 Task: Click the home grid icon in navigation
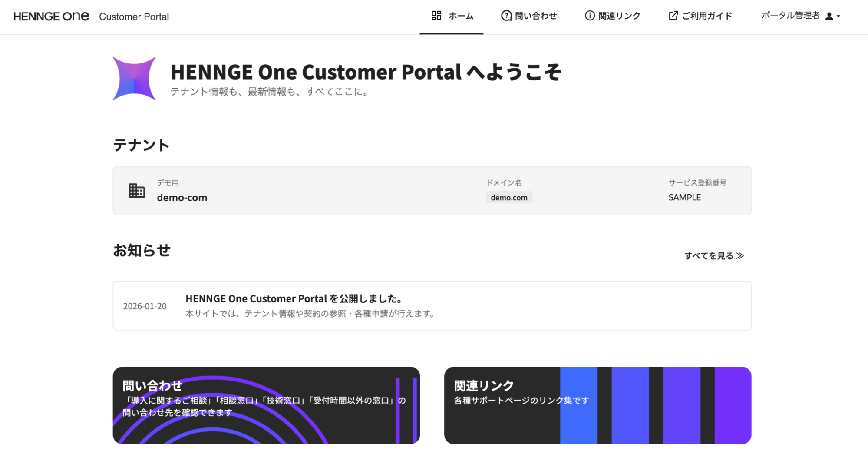click(436, 16)
